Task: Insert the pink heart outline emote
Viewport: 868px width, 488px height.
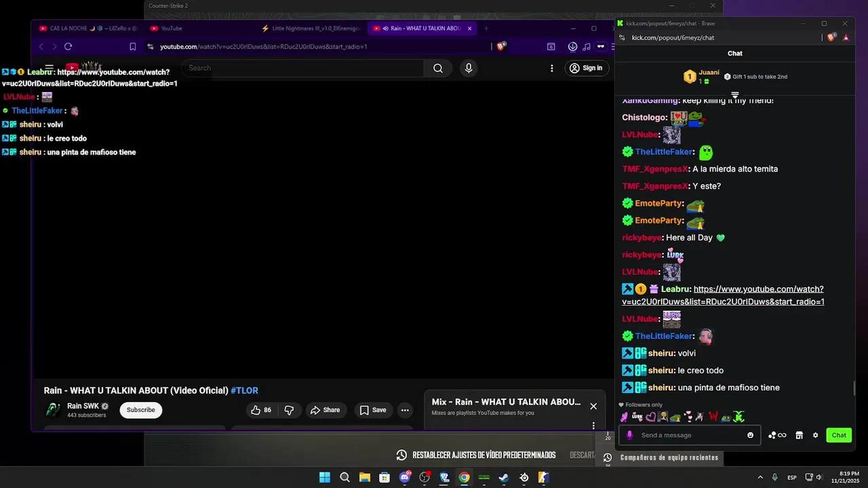Action: tap(650, 417)
